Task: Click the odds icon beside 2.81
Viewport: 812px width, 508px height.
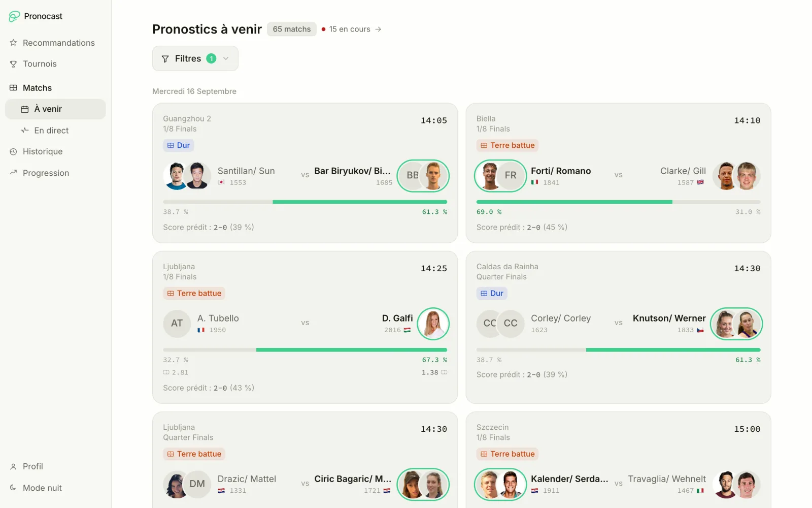Action: click(166, 372)
